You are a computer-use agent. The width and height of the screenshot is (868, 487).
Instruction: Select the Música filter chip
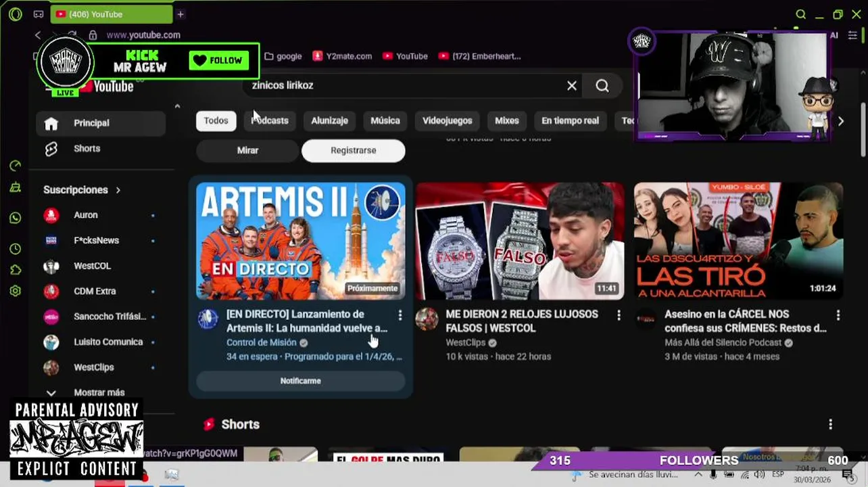point(385,120)
